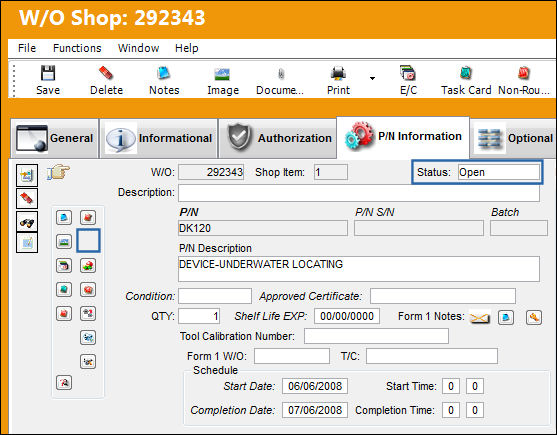Click the P/N field containing DK120

coord(263,228)
